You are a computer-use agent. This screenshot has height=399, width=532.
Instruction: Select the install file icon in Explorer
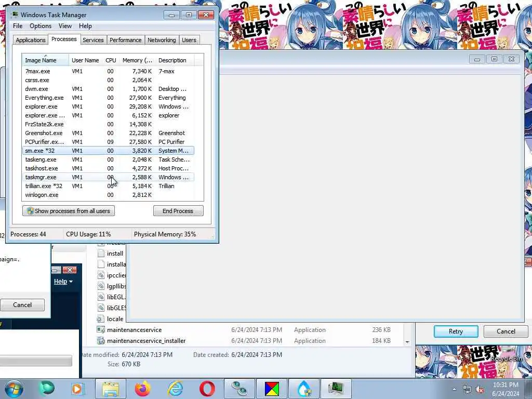tap(101, 254)
